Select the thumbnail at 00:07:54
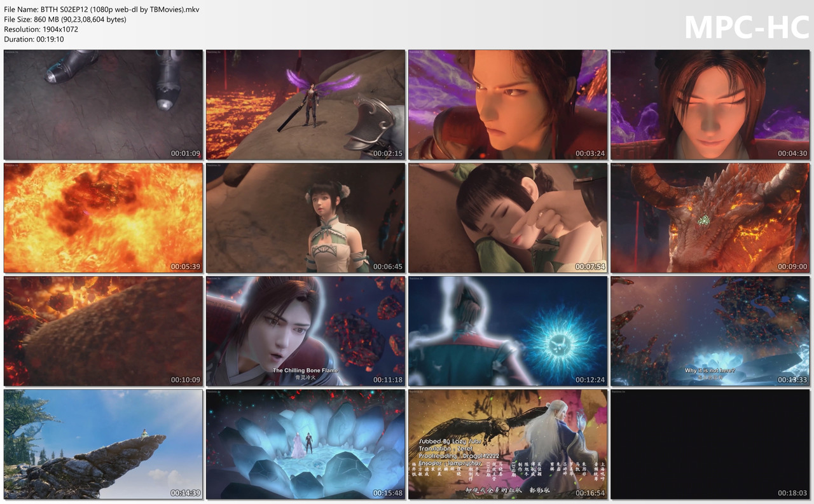 [x=507, y=218]
